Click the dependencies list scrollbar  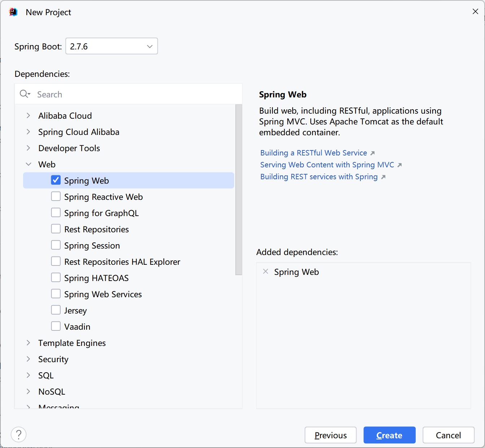pyautogui.click(x=238, y=189)
